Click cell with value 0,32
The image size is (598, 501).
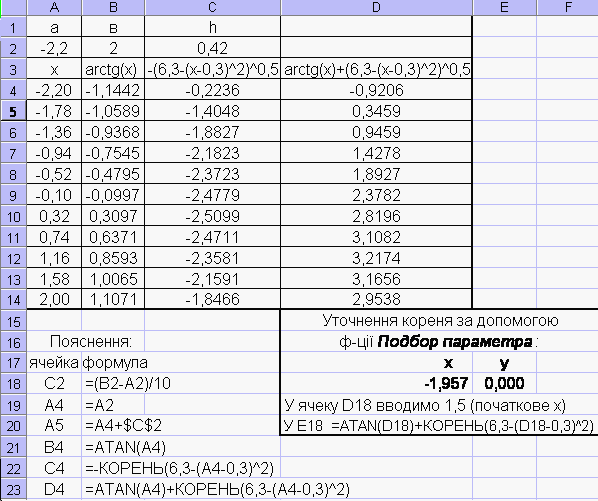54,216
